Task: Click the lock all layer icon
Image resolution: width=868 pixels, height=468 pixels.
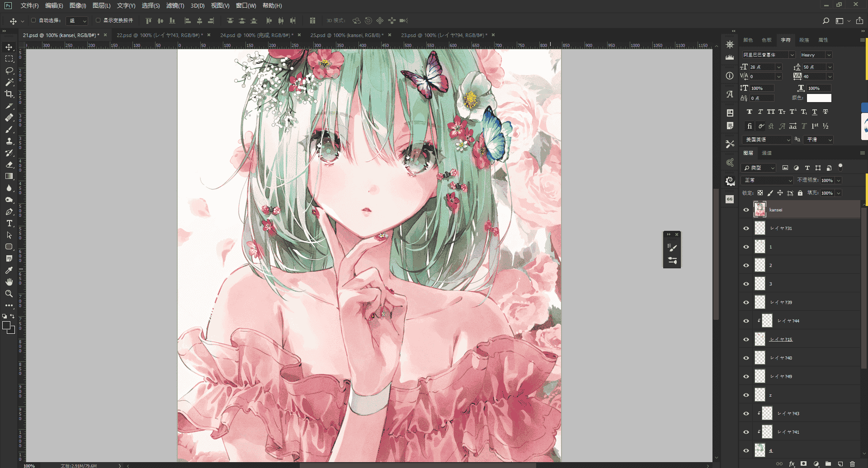Action: (x=800, y=193)
